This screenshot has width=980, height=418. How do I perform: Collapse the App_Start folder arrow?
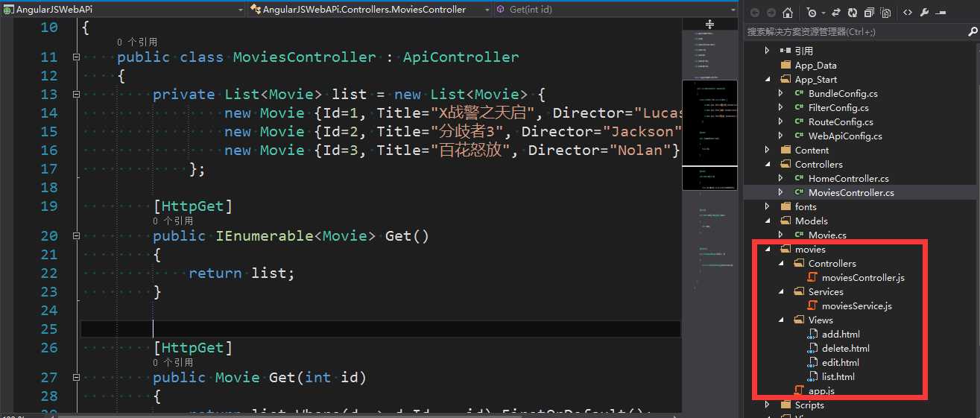[x=768, y=79]
